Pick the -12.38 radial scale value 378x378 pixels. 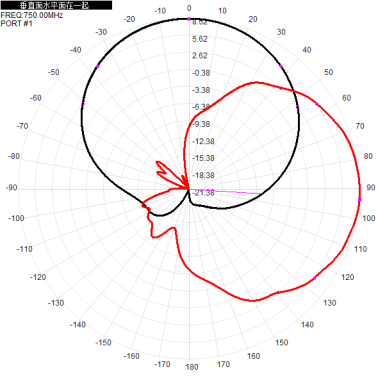tap(203, 141)
